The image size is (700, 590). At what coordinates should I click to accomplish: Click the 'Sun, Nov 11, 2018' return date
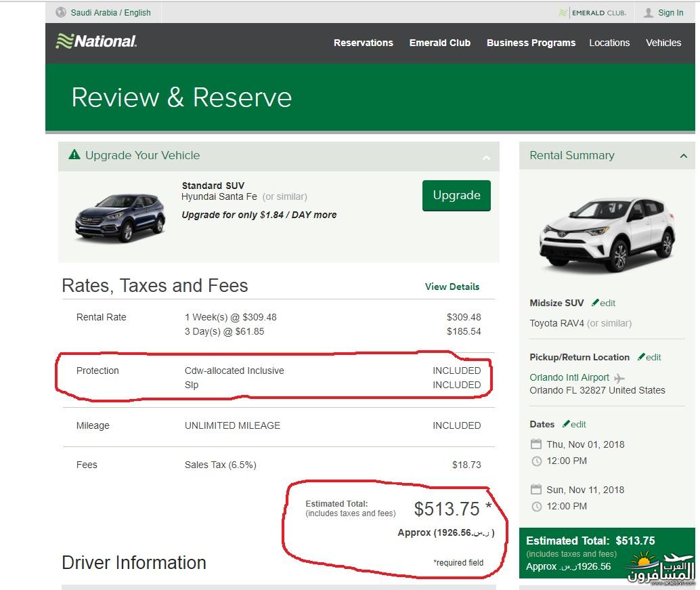(x=586, y=490)
